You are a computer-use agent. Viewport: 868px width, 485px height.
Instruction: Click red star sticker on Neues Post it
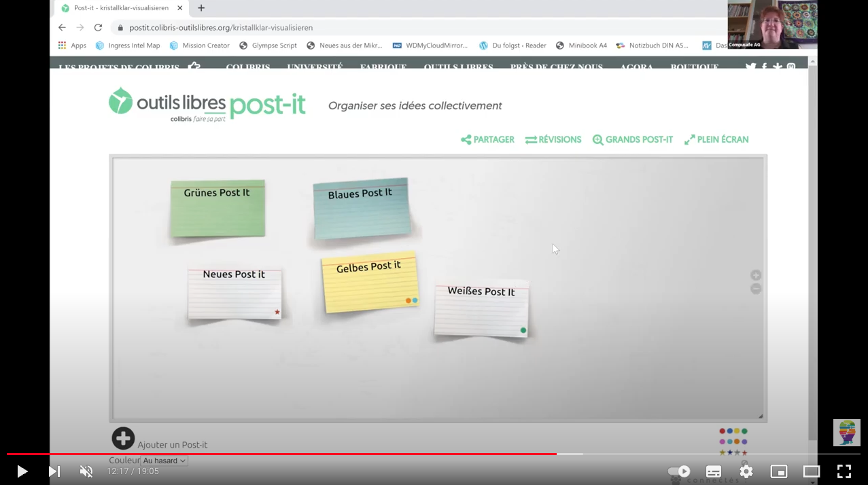[277, 312]
